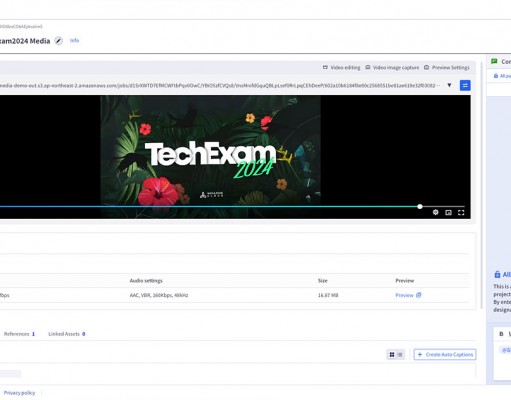Expand the media URL dropdown arrow
The height and width of the screenshot is (400, 511).
coord(449,85)
